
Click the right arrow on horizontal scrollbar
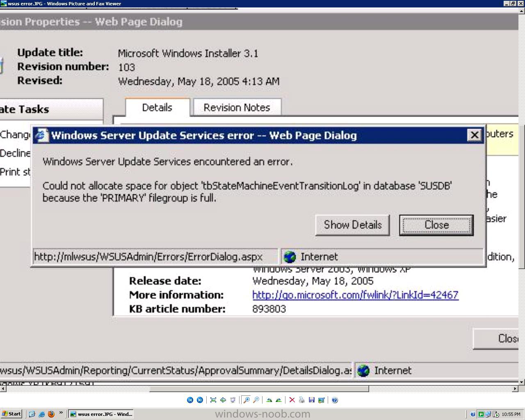[516, 388]
